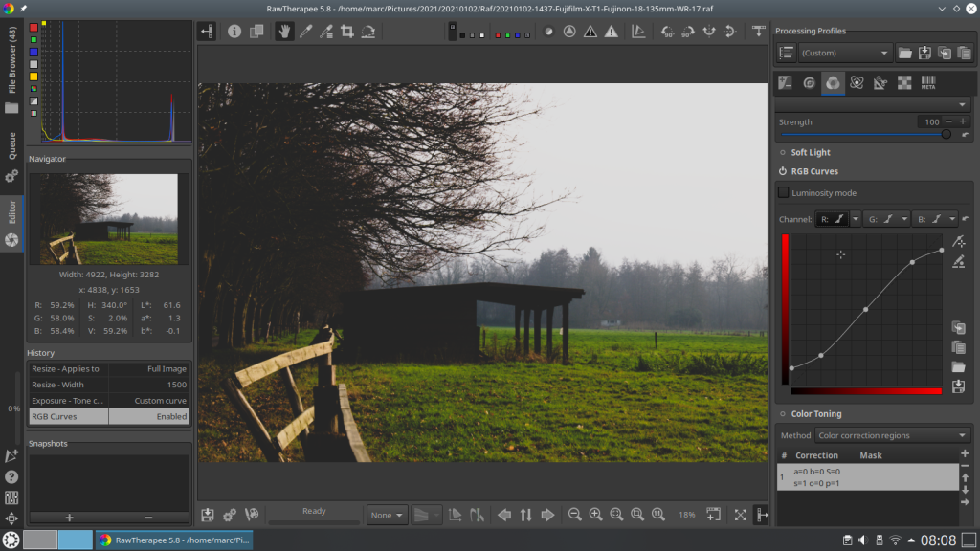
Task: Open the 'None' dropdown in the bottom toolbar
Action: click(x=387, y=515)
